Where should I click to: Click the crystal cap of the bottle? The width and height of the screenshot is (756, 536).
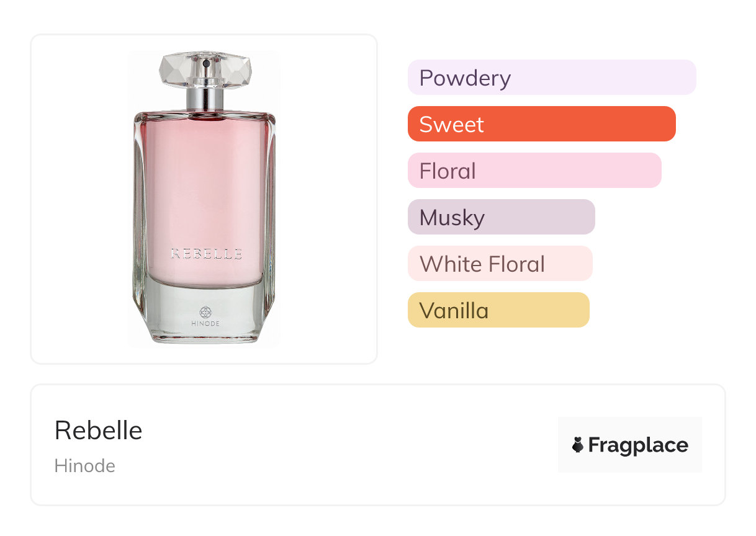tap(205, 69)
